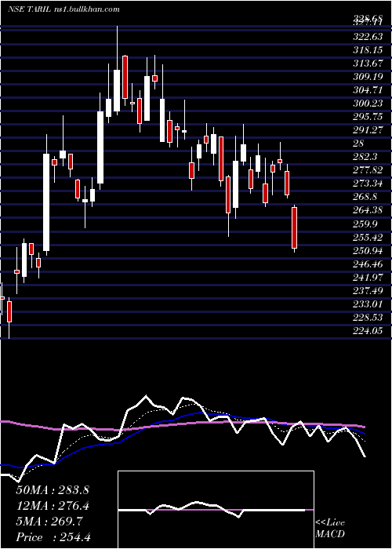The image size is (392, 549).
Task: Click the 295.75 price label
Action: pyautogui.click(x=368, y=117)
